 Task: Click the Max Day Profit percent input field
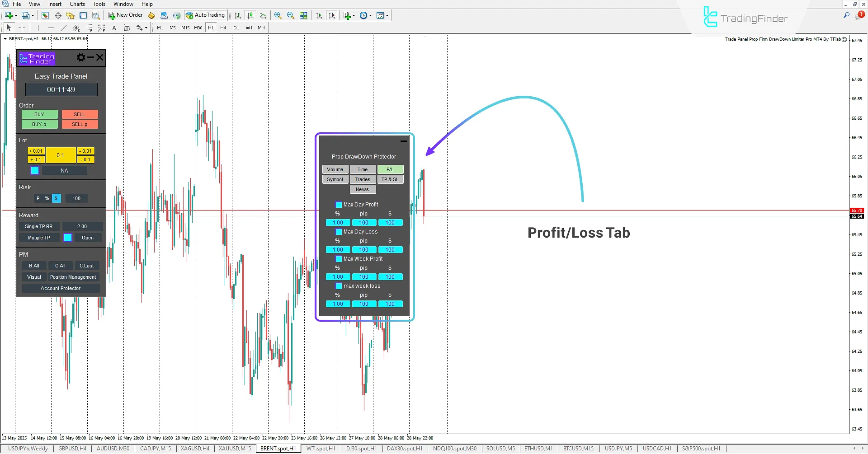tap(338, 222)
